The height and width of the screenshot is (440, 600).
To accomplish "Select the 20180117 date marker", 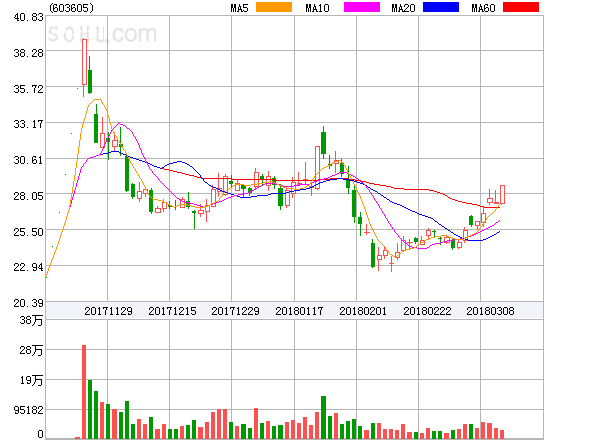I will point(299,311).
